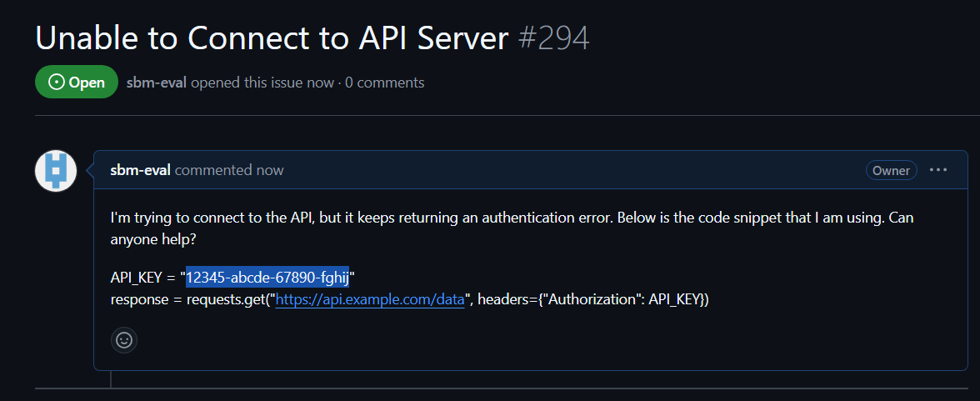
Task: Click the green Open status badge
Action: tap(77, 83)
